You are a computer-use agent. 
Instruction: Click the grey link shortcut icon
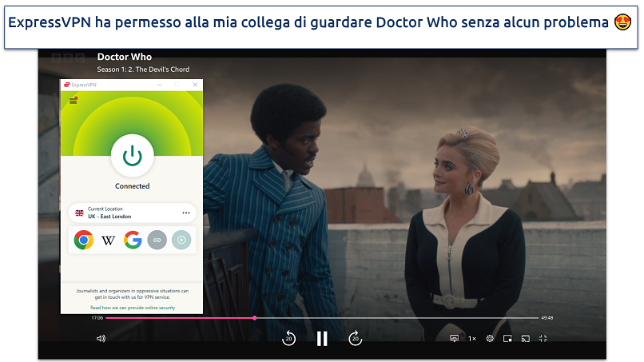point(157,240)
